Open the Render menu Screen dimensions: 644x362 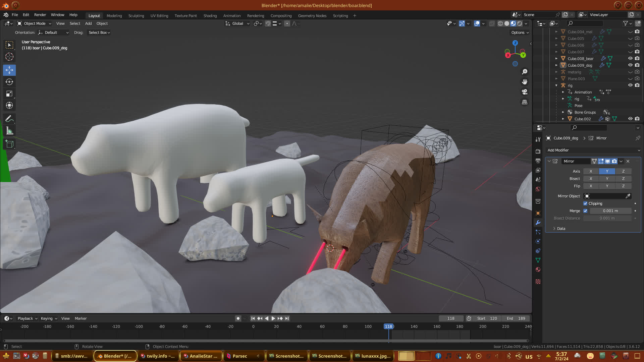(x=40, y=15)
